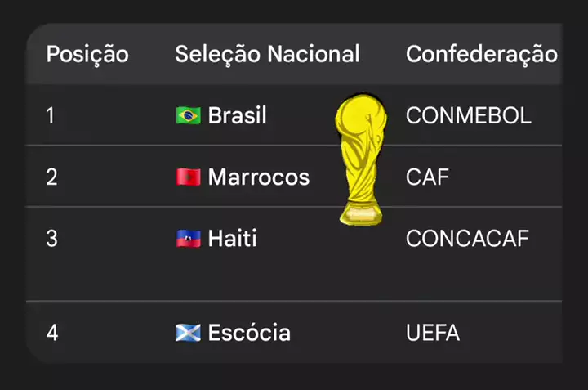588x390 pixels.
Task: Click the Marrocos team name
Action: [259, 177]
